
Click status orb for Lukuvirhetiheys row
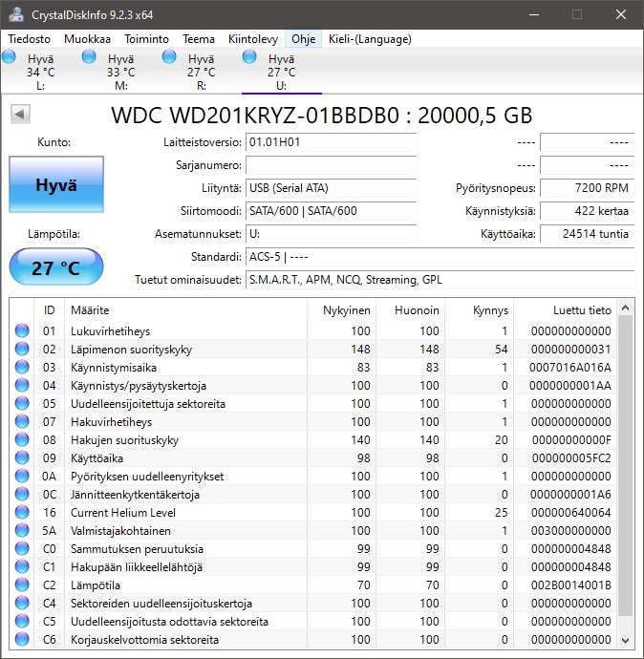(22, 331)
